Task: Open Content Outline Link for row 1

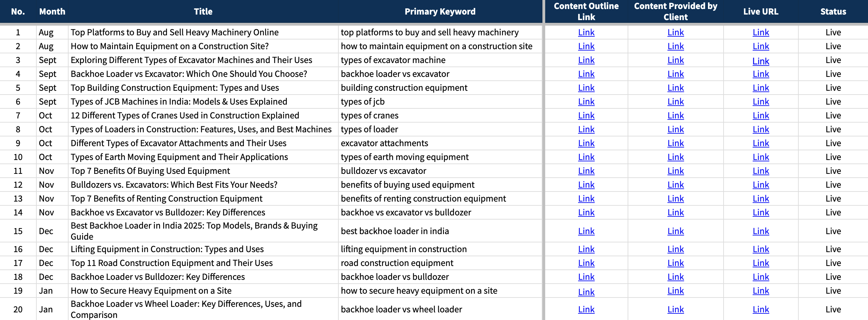Action: (x=586, y=32)
